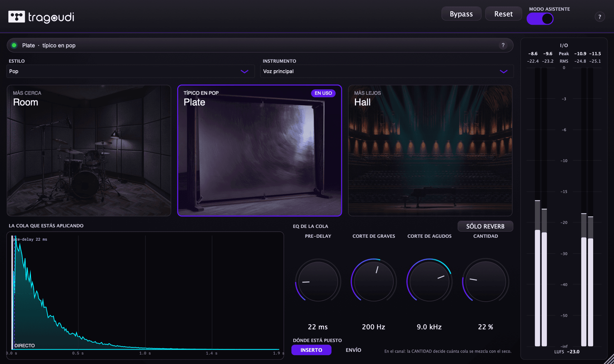The width and height of the screenshot is (614, 364).
Task: Adjust the Pre-Delay knob
Action: click(x=318, y=281)
